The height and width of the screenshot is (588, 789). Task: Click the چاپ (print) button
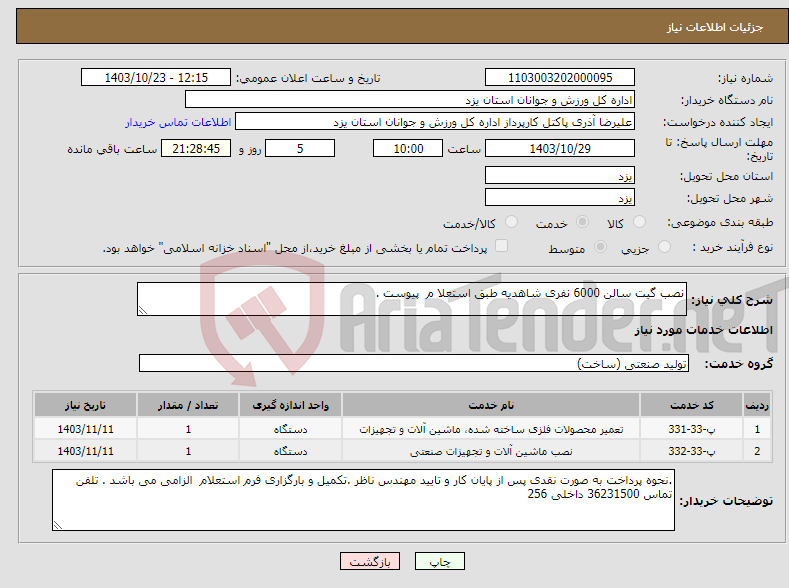(439, 561)
